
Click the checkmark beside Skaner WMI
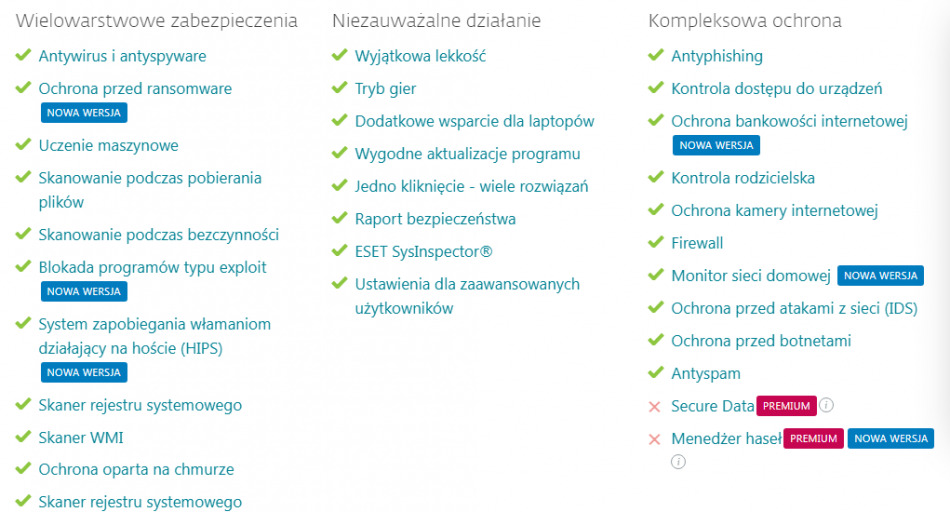tap(23, 437)
